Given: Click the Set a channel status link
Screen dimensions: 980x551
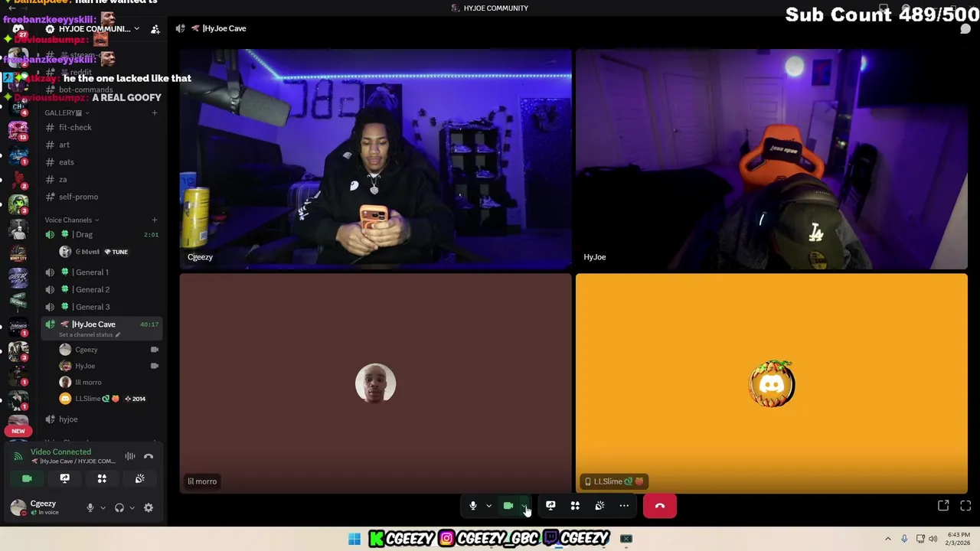Looking at the screenshot, I should (x=90, y=335).
